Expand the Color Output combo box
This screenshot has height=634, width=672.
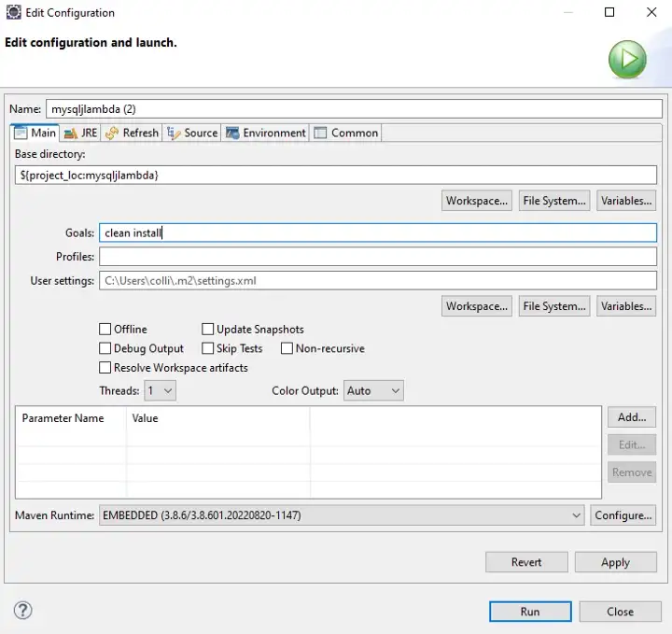pyautogui.click(x=373, y=390)
